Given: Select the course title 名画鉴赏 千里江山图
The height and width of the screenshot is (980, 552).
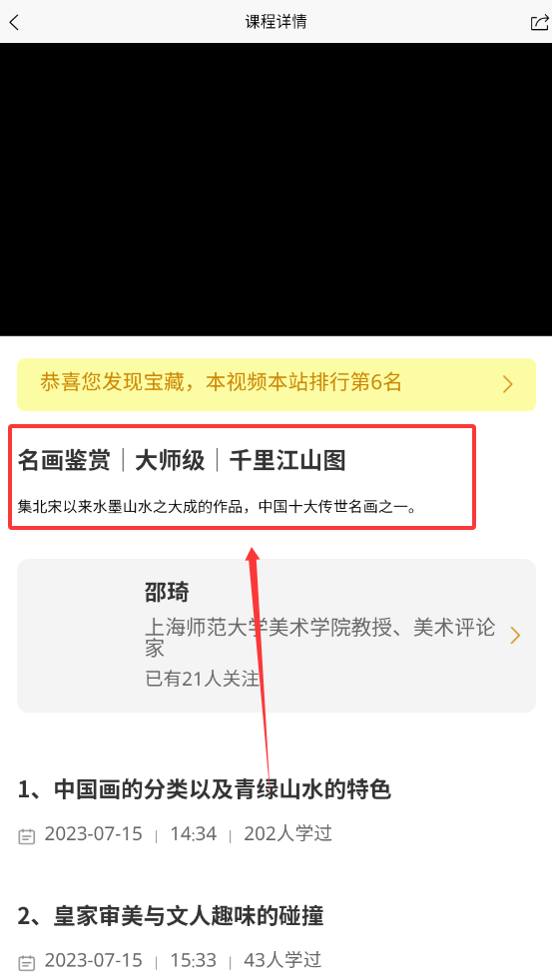Looking at the screenshot, I should pos(182,461).
